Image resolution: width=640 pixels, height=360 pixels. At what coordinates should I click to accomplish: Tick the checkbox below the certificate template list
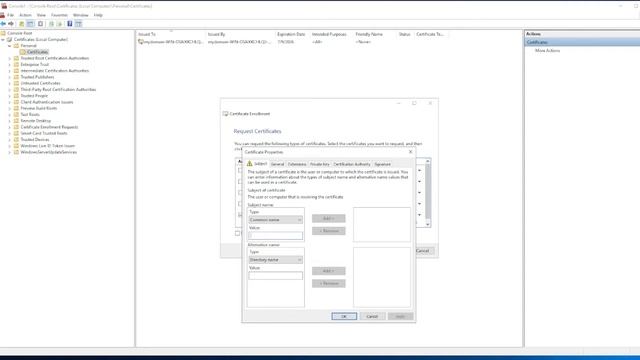(x=237, y=233)
